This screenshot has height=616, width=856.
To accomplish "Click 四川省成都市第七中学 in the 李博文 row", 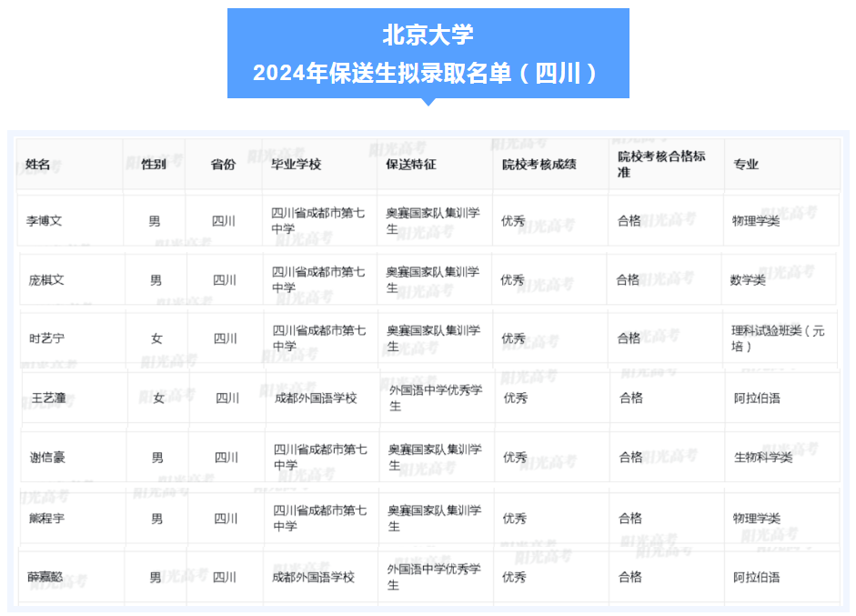I will (x=318, y=220).
